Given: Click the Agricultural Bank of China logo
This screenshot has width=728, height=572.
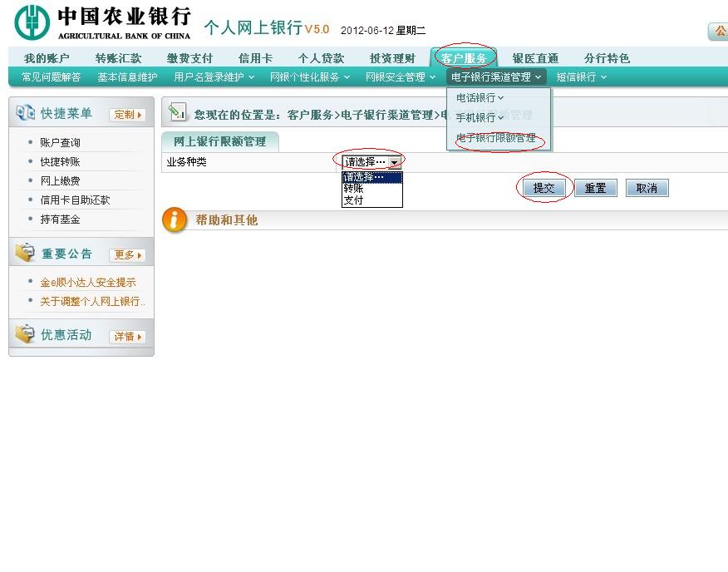Looking at the screenshot, I should [x=32, y=22].
